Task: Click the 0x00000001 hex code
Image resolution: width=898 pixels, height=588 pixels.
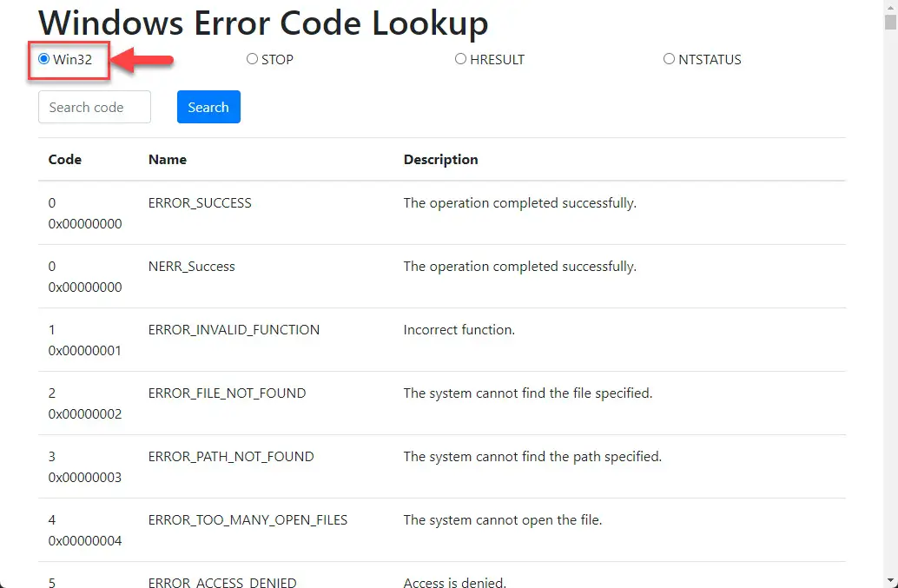Action: (85, 350)
